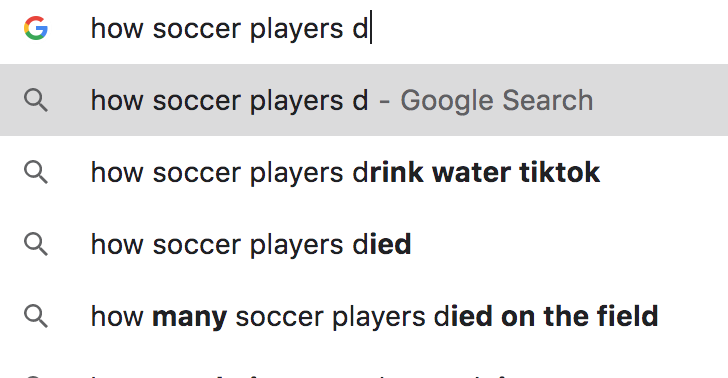Viewport: 728px width, 378px height.
Task: Click the search icon beside 'how soccer players died'
Action: 36,244
